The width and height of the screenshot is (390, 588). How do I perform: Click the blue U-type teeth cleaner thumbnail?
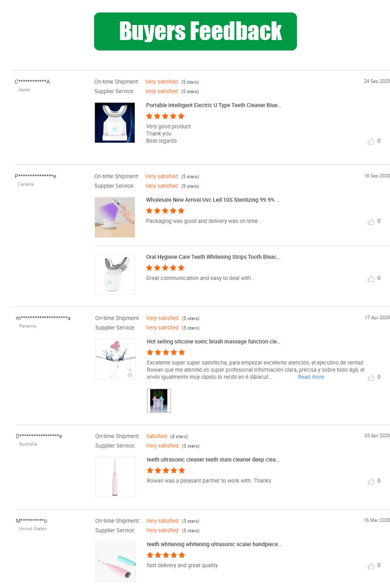[115, 122]
